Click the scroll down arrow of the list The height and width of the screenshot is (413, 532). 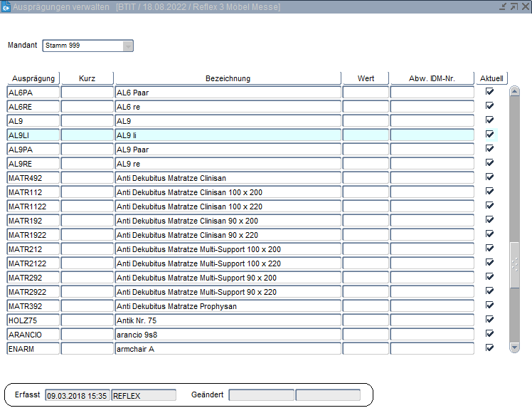[515, 347]
